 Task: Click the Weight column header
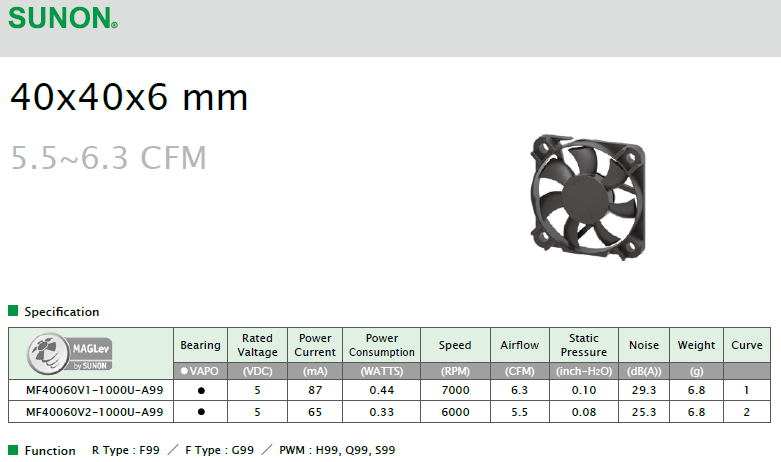[x=696, y=345]
